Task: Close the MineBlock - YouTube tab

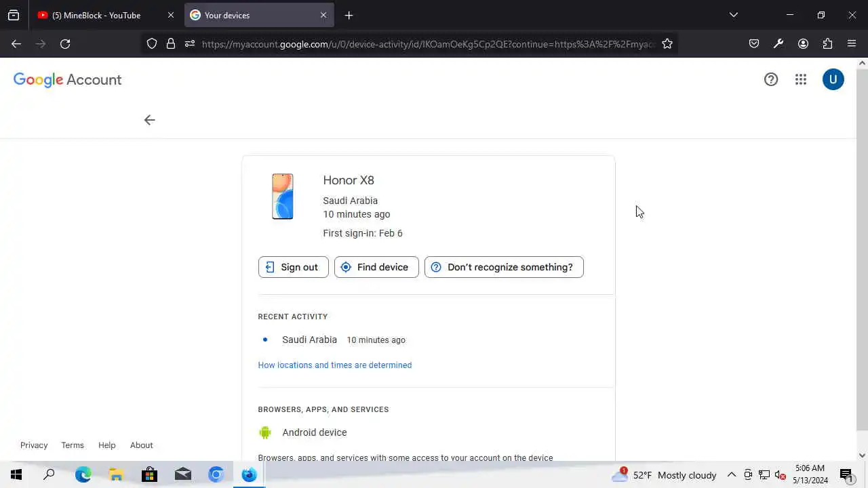Action: 170,15
